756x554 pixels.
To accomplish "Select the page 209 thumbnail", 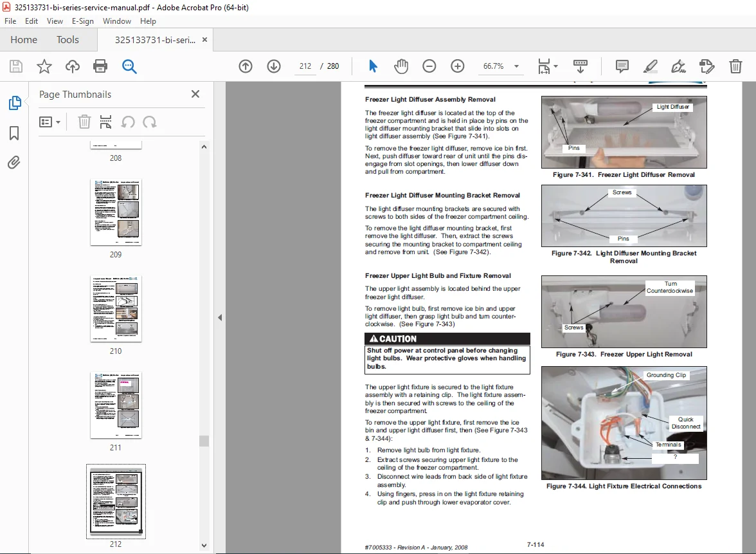I will coord(116,212).
